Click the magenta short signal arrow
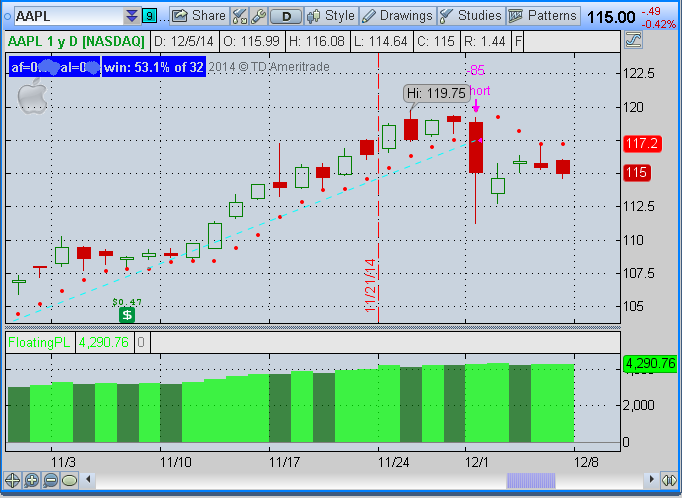Viewport: 682px width, 498px height. click(476, 106)
